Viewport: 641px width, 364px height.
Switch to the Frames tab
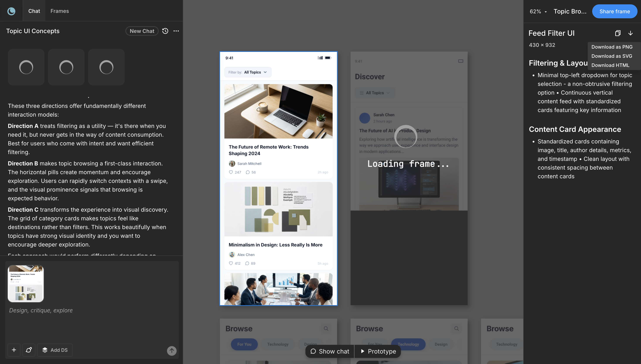[x=60, y=11]
